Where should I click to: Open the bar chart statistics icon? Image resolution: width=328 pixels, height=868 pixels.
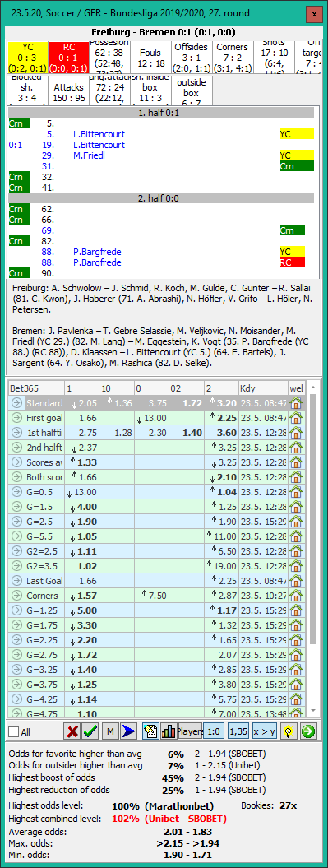click(x=169, y=731)
